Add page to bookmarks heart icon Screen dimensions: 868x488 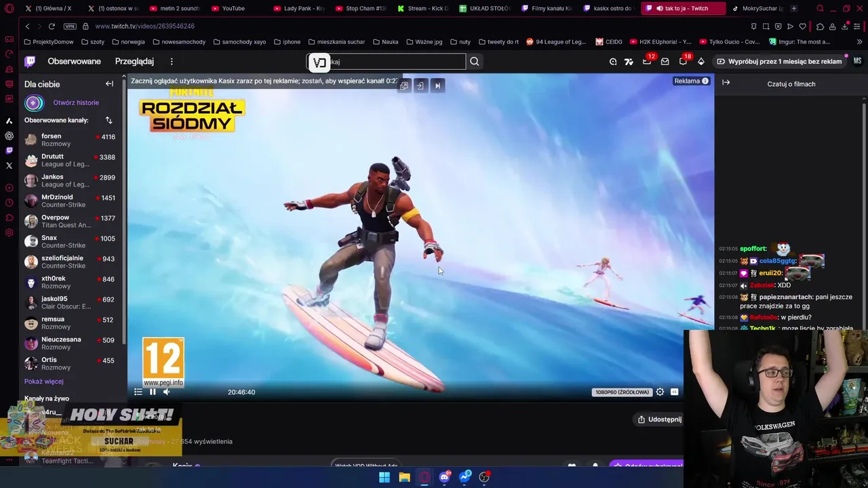tap(803, 26)
